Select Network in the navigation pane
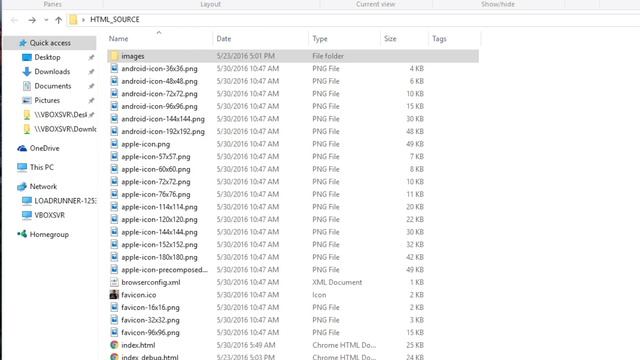Viewport: 640px width, 360px height. click(43, 187)
